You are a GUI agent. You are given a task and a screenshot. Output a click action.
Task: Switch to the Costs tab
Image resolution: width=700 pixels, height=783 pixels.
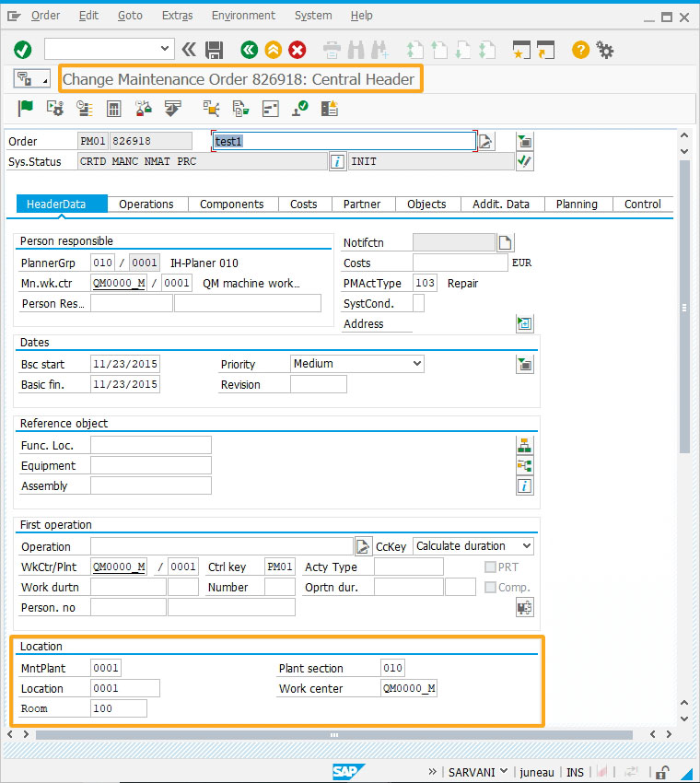pyautogui.click(x=304, y=205)
